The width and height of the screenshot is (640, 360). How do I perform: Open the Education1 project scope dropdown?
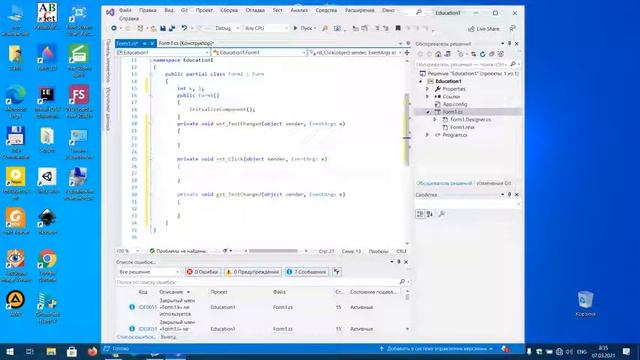point(163,53)
